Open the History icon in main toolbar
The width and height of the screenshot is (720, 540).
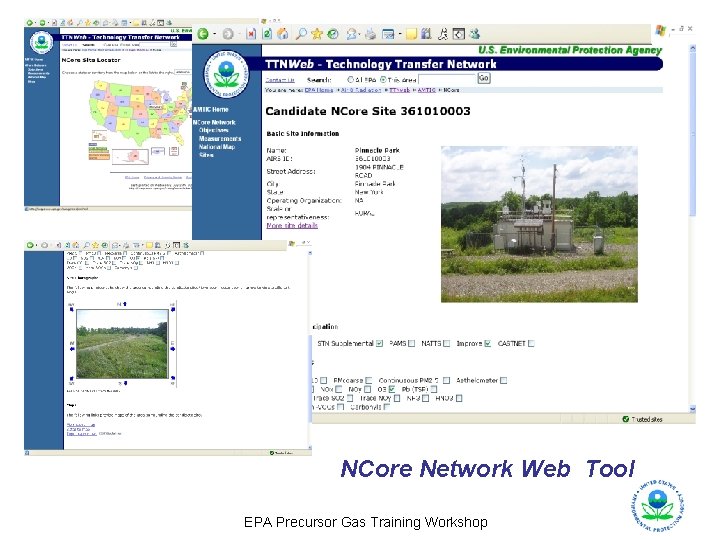pos(333,34)
